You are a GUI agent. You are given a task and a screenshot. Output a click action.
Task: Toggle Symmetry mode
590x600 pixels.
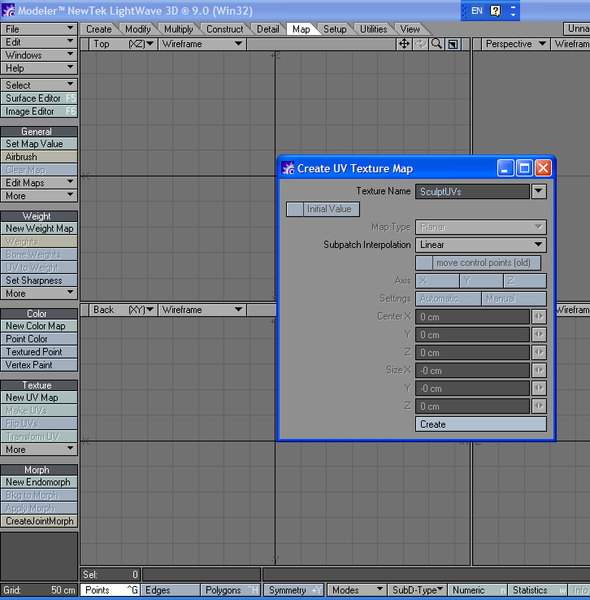293,590
